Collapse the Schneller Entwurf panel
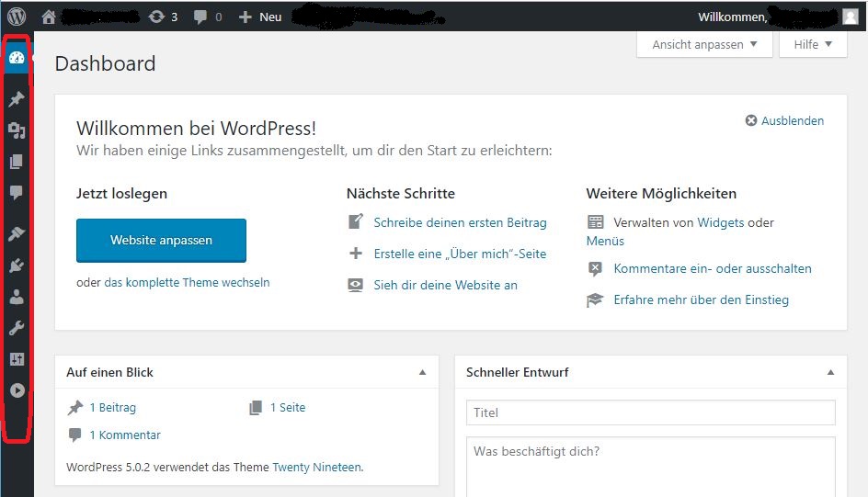Image resolution: width=868 pixels, height=497 pixels. [x=830, y=373]
